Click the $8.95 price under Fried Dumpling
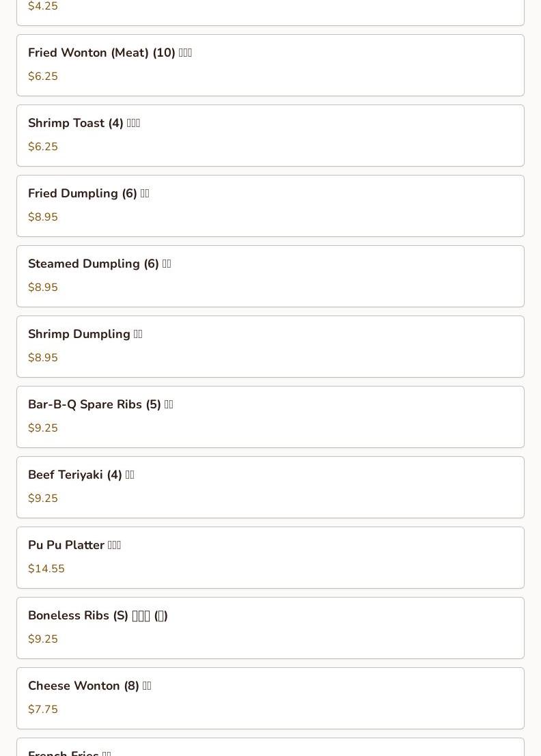Screen dimensions: 541x756 tap(43, 217)
